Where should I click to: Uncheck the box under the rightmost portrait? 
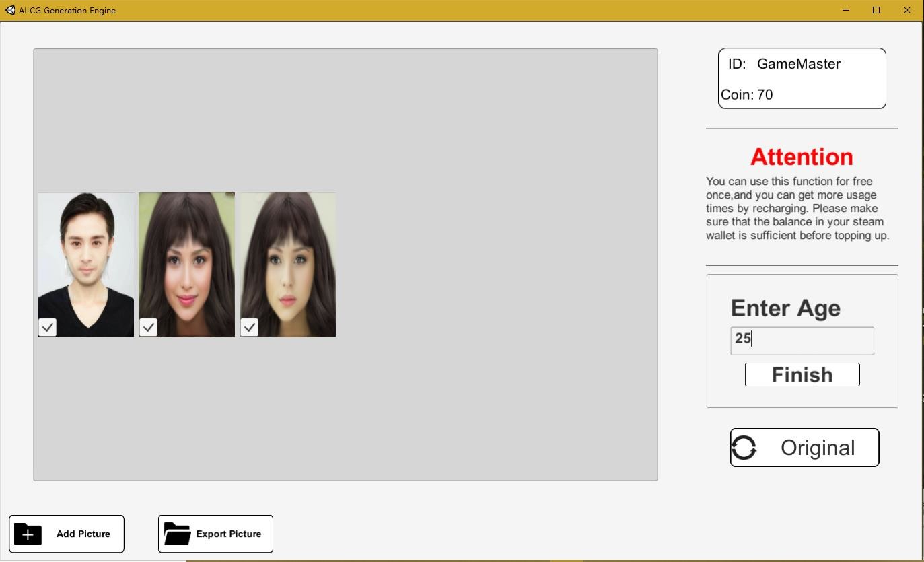[249, 327]
